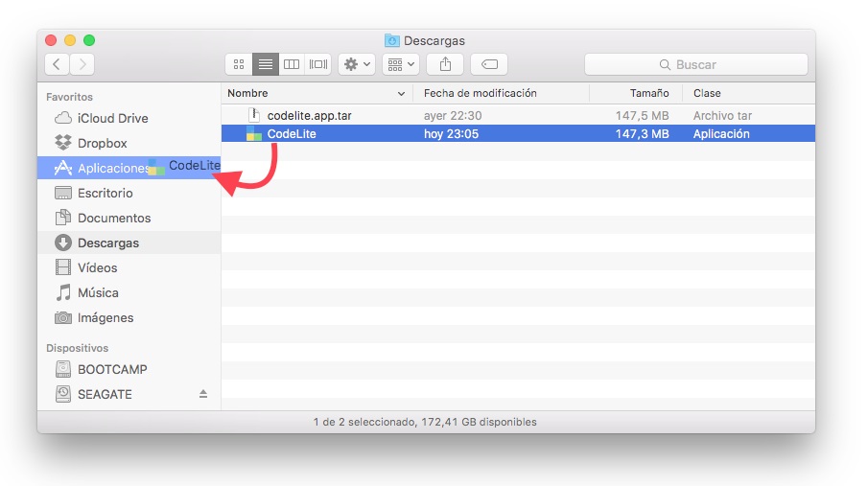Click the Aplicaciones A-shaped icon

pos(63,168)
